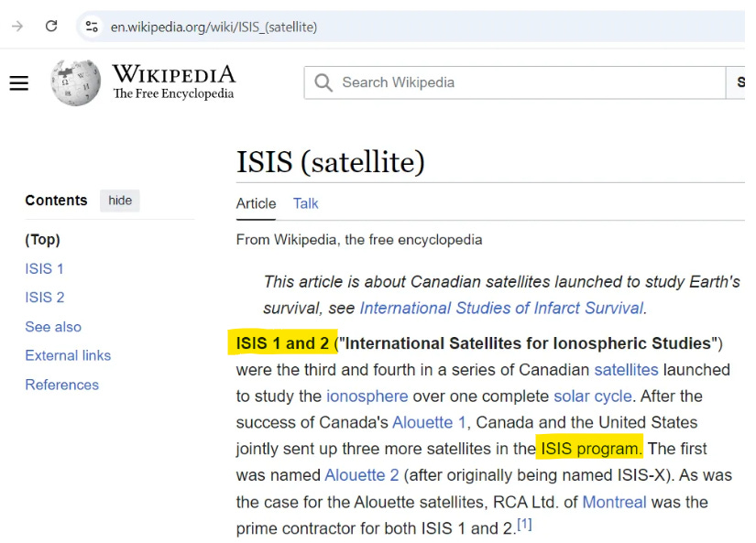Go to ISIS 1 section

pos(44,269)
